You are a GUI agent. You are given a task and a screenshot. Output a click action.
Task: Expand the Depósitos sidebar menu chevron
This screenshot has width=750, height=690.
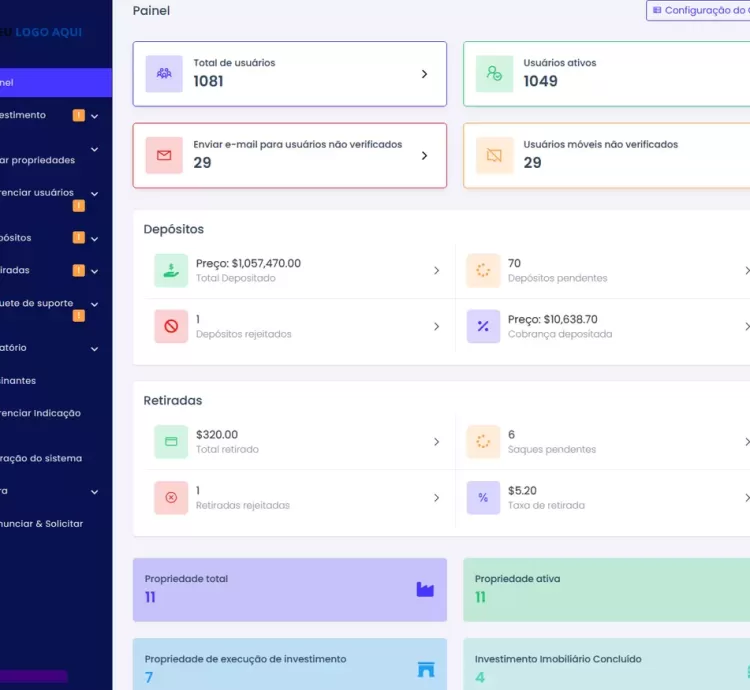pyautogui.click(x=95, y=239)
